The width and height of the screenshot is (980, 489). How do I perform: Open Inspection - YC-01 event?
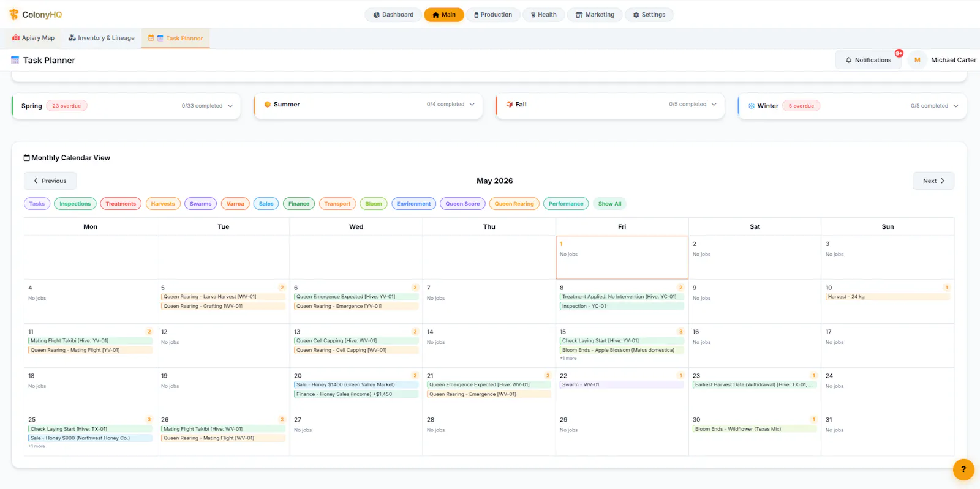[622, 306]
